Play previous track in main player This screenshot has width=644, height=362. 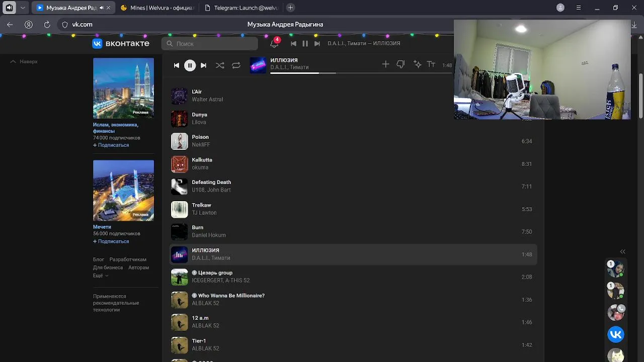pos(176,65)
